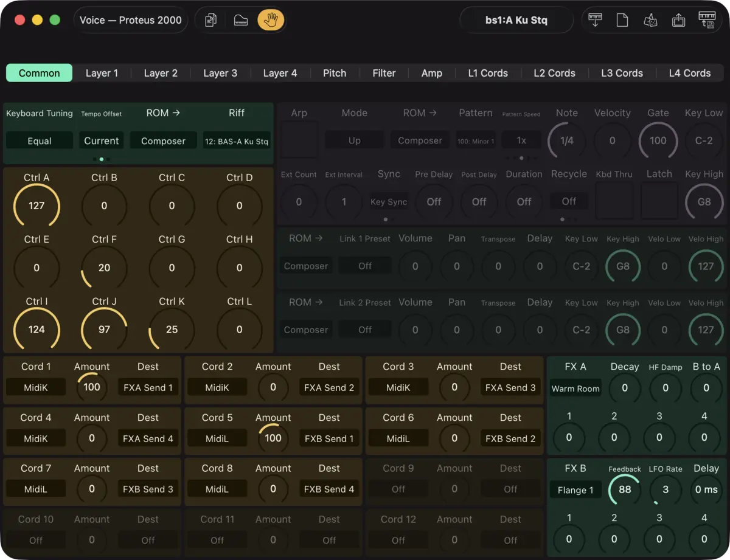Open the Sync Key Sync dropdown

click(x=389, y=202)
